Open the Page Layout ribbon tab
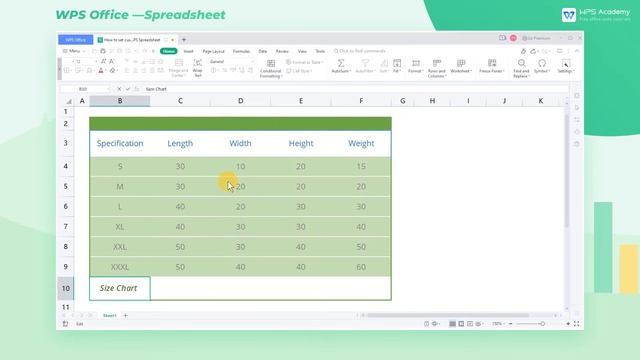The width and height of the screenshot is (640, 360). 213,51
